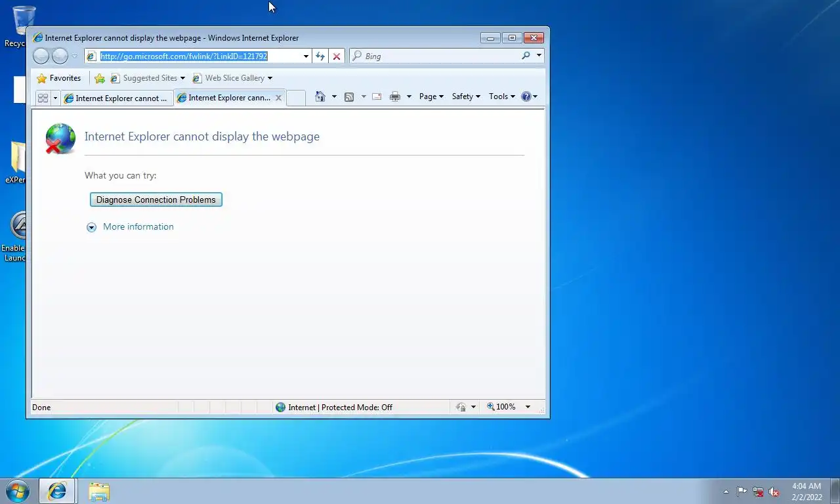The height and width of the screenshot is (504, 840).
Task: Open the Windows Start menu
Action: (17, 491)
